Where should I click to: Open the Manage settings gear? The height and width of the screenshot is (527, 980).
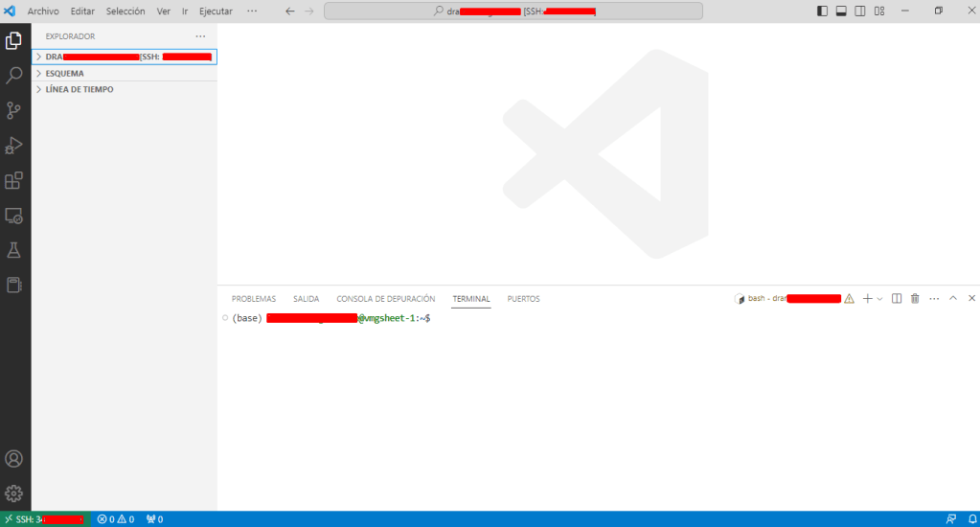[x=14, y=493]
